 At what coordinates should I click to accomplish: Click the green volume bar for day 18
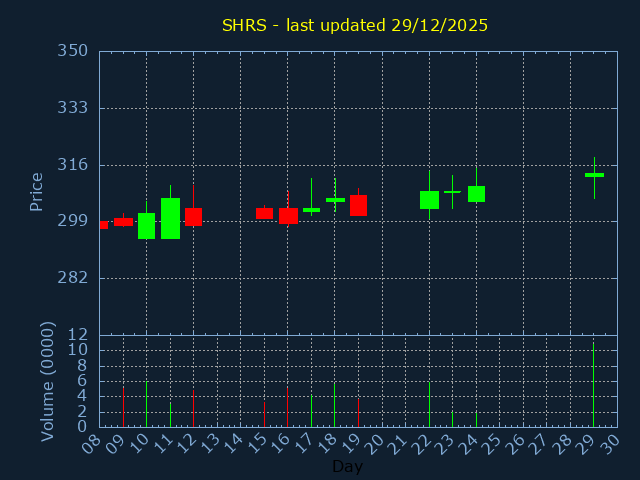pos(334,405)
